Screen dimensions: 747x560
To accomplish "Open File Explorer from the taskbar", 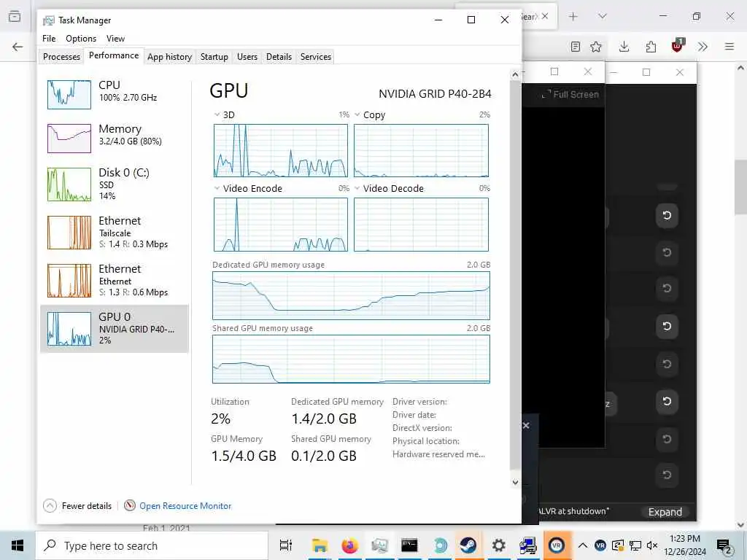I will [320, 545].
